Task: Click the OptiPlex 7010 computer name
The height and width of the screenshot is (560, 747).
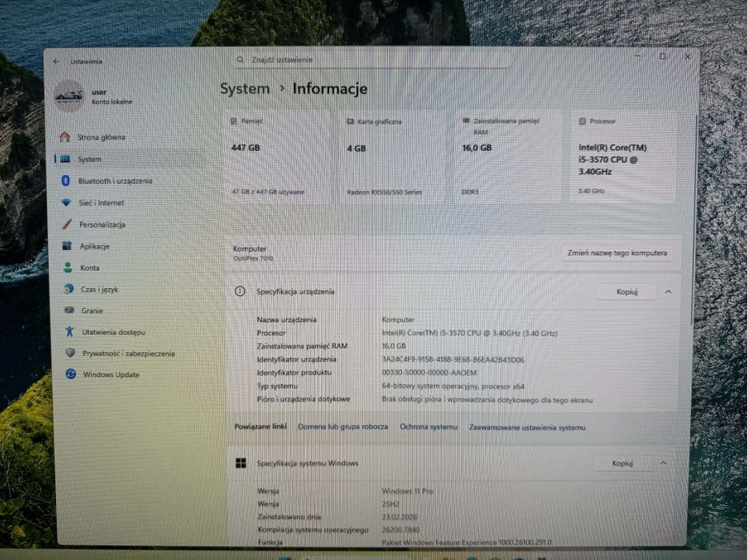Action: point(253,258)
